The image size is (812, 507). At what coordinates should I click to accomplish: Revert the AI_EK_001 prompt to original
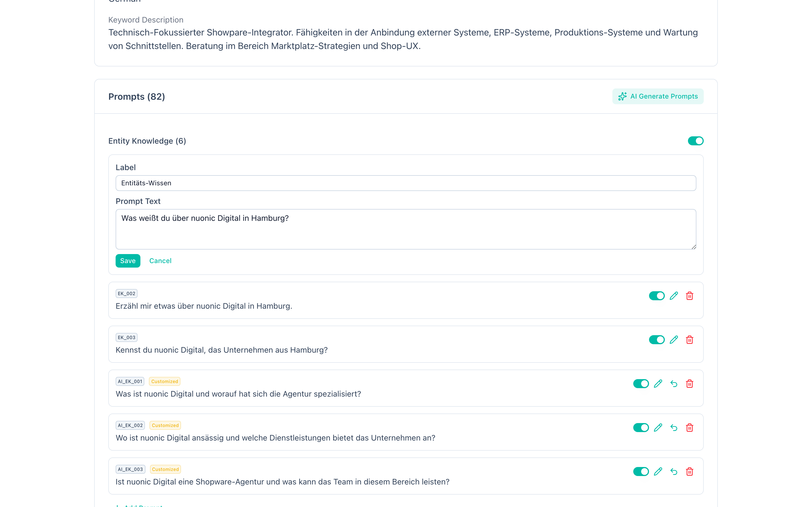(674, 384)
